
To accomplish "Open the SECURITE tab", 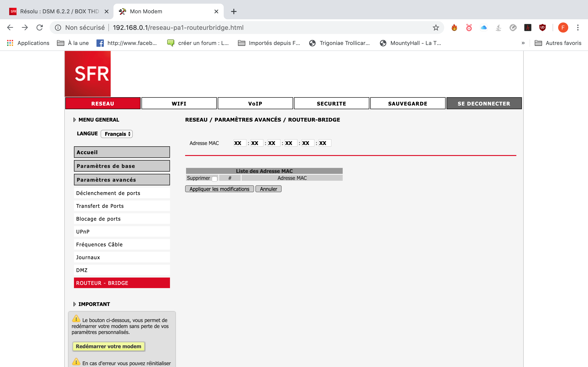I will click(331, 103).
